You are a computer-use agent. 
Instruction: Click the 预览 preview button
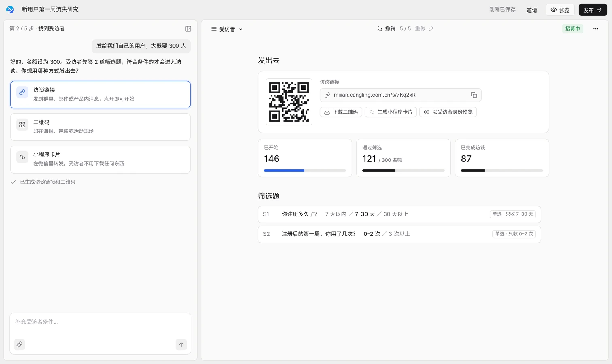tap(560, 10)
